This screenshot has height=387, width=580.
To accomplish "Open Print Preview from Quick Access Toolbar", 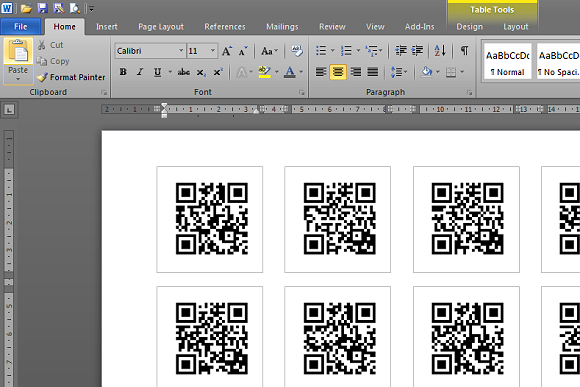I will pos(75,8).
